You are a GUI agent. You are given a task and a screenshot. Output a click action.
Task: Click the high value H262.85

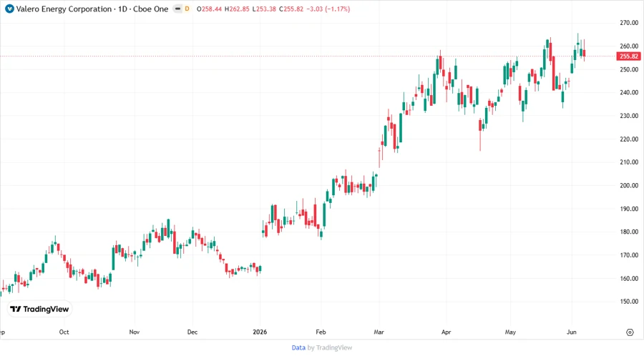[237, 9]
